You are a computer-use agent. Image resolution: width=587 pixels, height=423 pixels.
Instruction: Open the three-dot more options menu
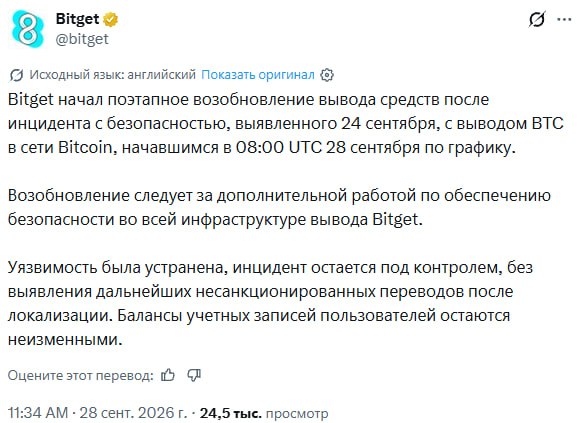point(564,19)
